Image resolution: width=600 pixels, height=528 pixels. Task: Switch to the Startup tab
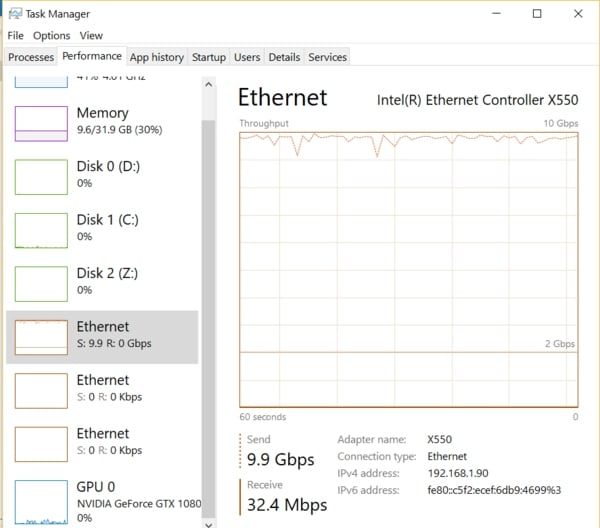[209, 57]
